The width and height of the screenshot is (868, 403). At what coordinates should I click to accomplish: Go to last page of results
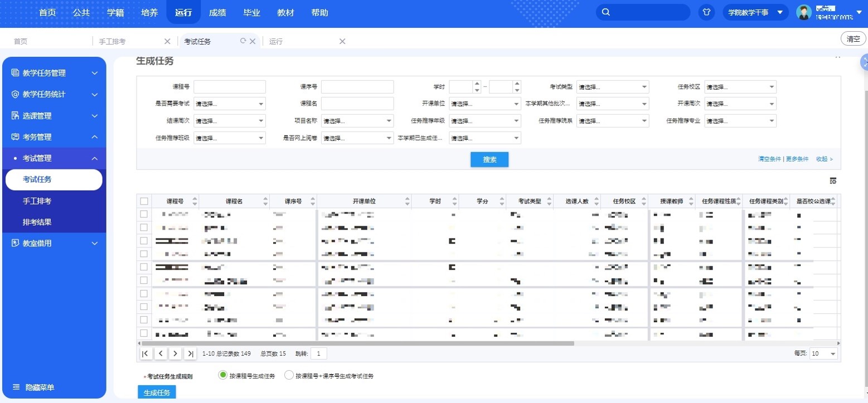[x=190, y=353]
